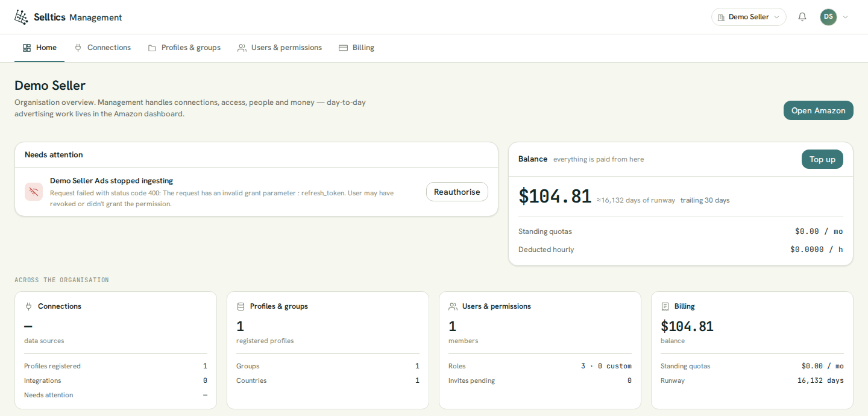
Task: Switch to the Billing tab
Action: point(356,48)
